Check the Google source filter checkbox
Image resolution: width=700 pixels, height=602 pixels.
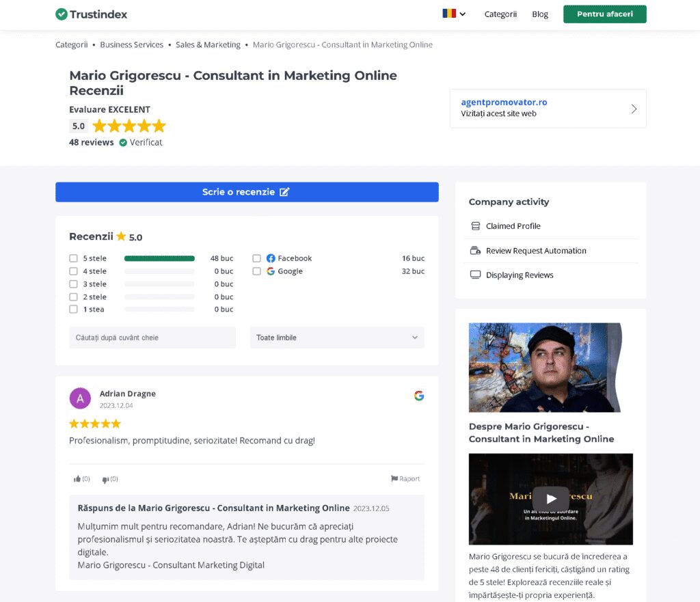coord(257,271)
